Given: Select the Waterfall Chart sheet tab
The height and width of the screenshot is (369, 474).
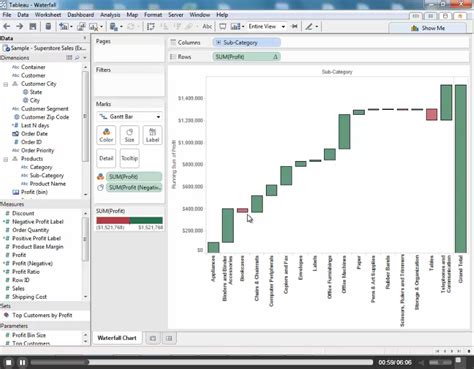Looking at the screenshot, I should [x=117, y=338].
